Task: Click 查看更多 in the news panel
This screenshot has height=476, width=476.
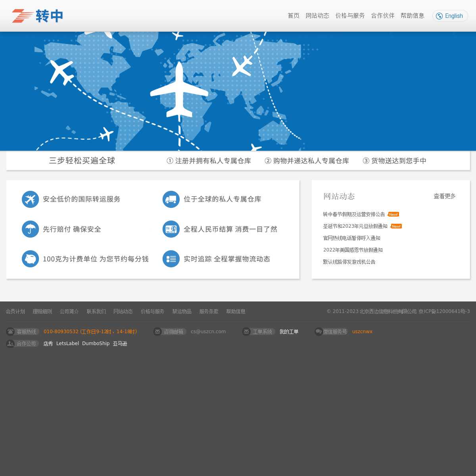Action: (445, 196)
